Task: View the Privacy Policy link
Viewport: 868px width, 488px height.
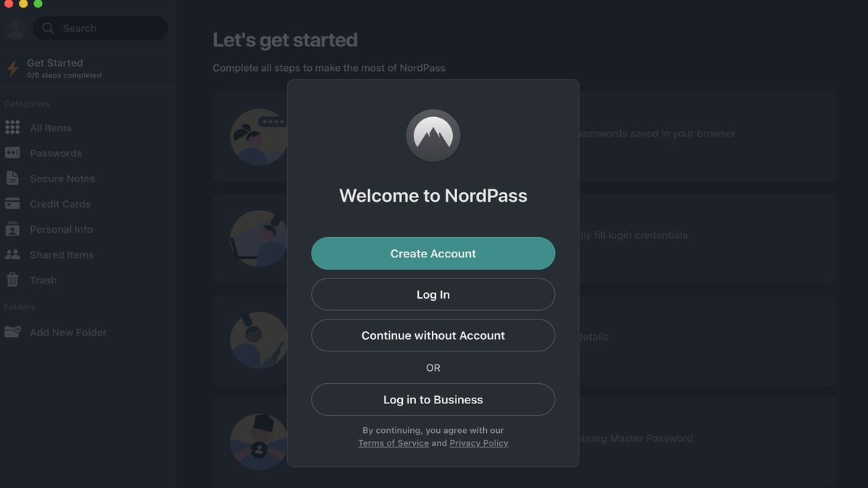Action: click(479, 442)
